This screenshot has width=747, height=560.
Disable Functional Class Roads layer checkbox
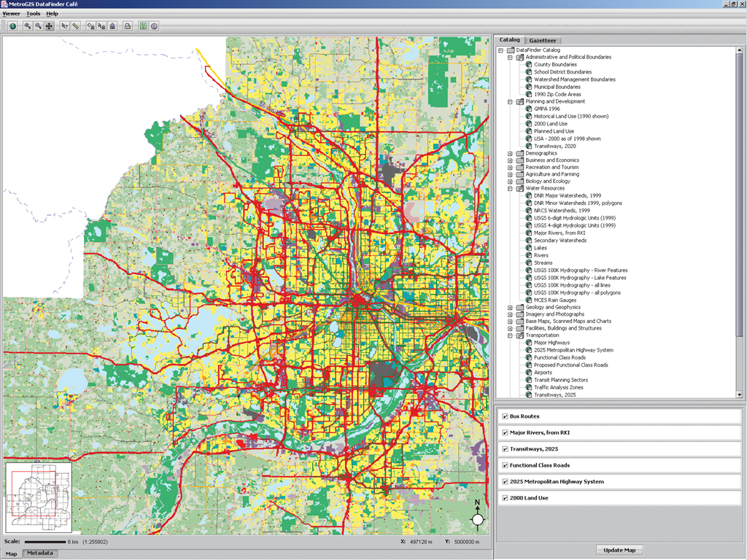pyautogui.click(x=505, y=465)
